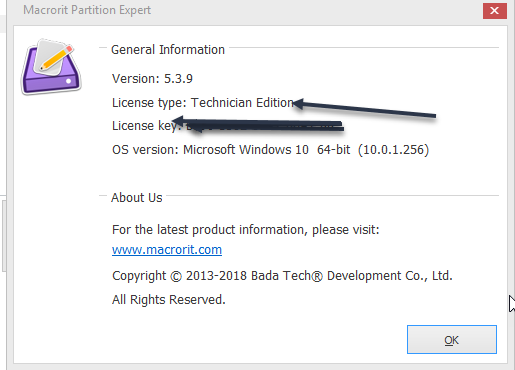The height and width of the screenshot is (370, 515).
Task: Confirm the dialog with the OK button
Action: [x=452, y=339]
